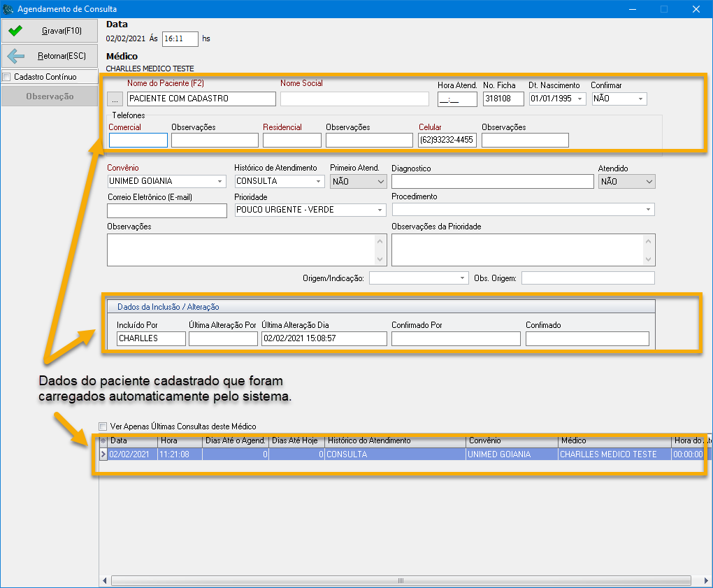Image resolution: width=713 pixels, height=588 pixels.
Task: Check Ver Apenas Últimas Consultas deste Médico
Action: click(x=103, y=426)
